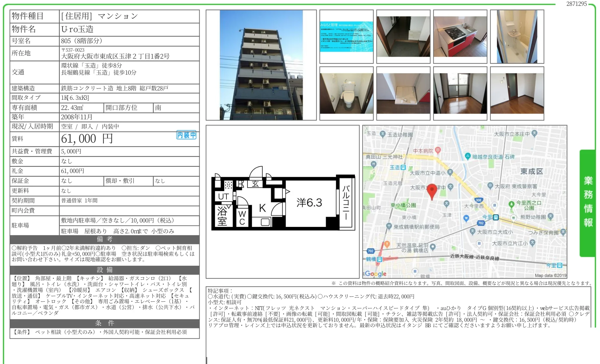Viewport: 600px width, 364px height.
Task: Select the 今里 station icon on the map
Action: pyautogui.click(x=496, y=218)
